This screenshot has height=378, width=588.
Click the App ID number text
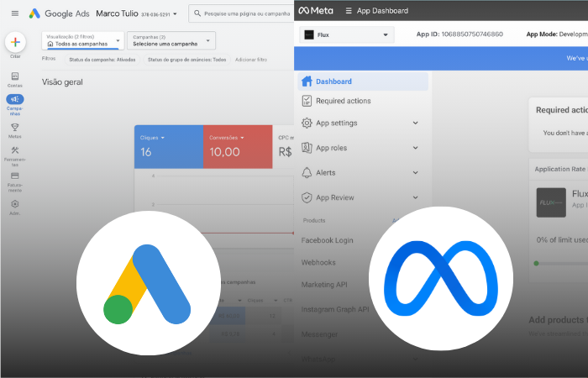[x=472, y=34]
